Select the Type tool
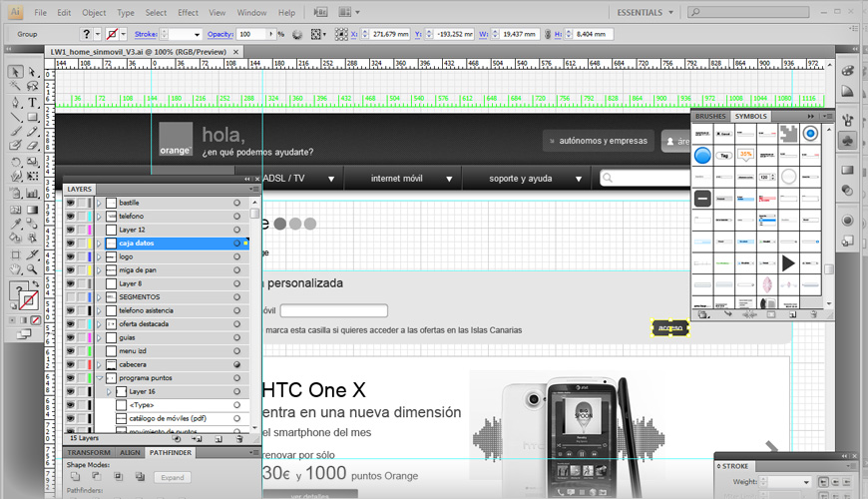The height and width of the screenshot is (499, 868). point(32,103)
